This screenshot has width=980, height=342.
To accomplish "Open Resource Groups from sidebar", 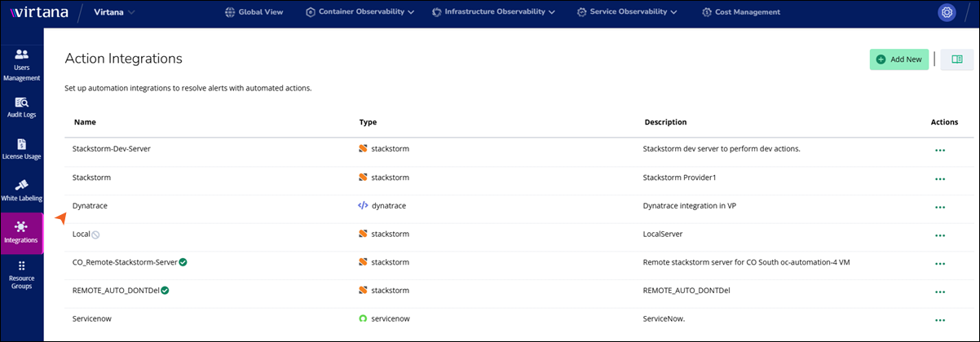I will point(21,275).
